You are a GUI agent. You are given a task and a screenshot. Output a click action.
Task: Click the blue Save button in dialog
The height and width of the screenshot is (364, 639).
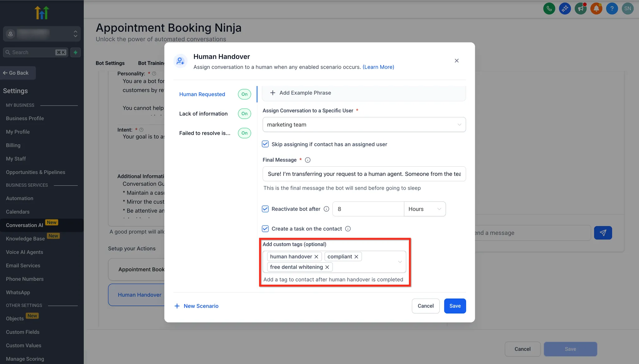(x=455, y=306)
